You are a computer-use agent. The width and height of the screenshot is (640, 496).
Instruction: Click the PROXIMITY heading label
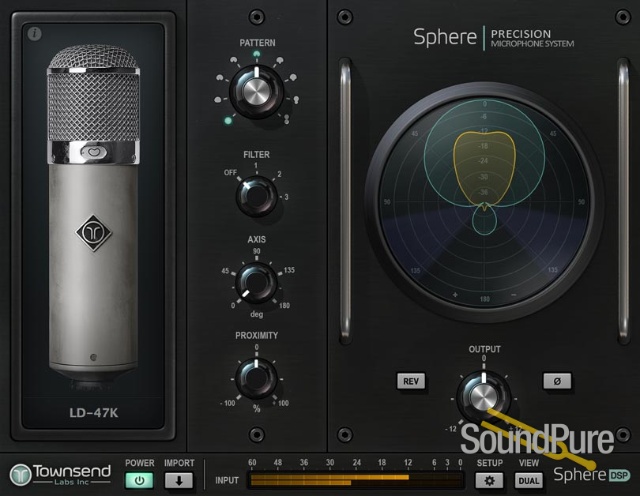256,335
